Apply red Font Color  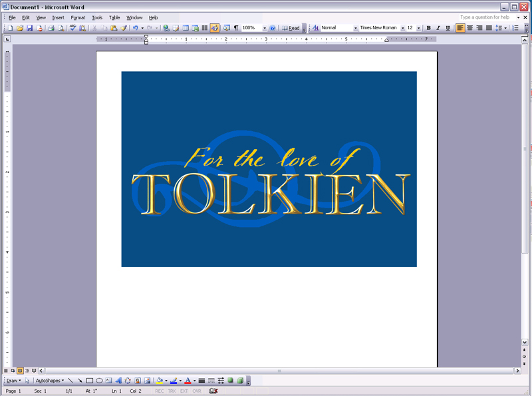pos(188,381)
